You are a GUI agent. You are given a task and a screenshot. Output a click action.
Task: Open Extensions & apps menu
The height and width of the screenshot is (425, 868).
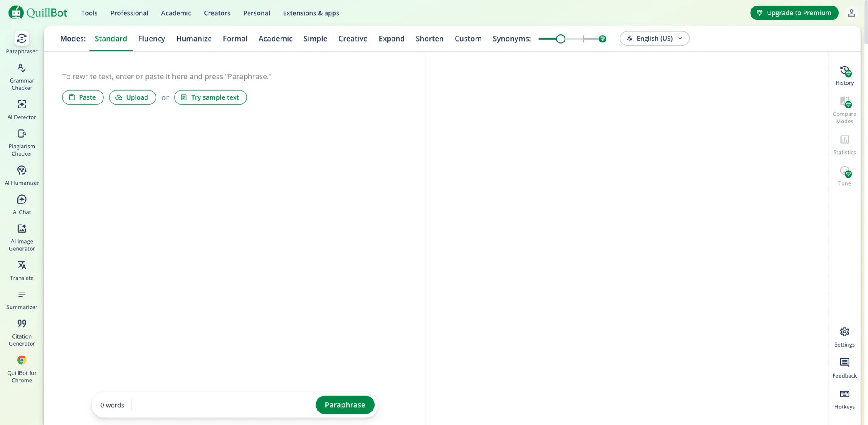(311, 13)
